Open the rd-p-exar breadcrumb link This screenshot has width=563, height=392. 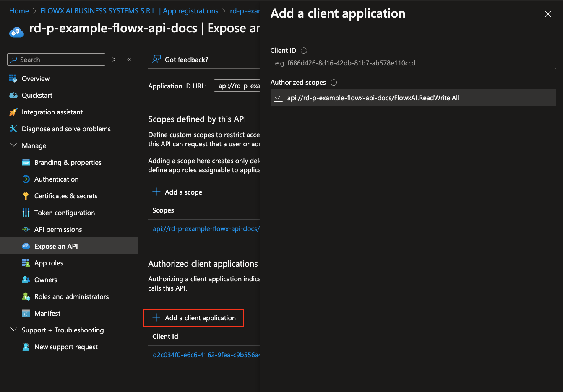(245, 11)
